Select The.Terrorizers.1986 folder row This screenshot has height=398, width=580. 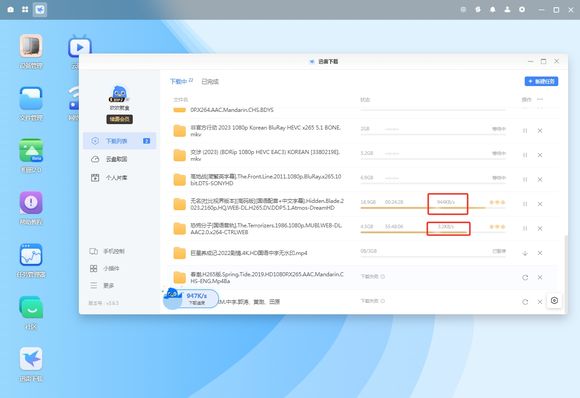tap(362, 228)
